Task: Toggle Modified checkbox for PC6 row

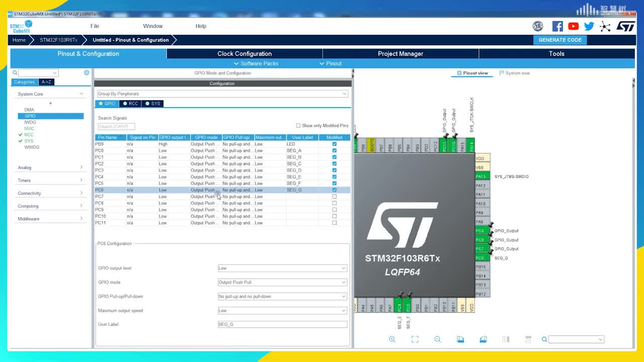Action: point(335,190)
